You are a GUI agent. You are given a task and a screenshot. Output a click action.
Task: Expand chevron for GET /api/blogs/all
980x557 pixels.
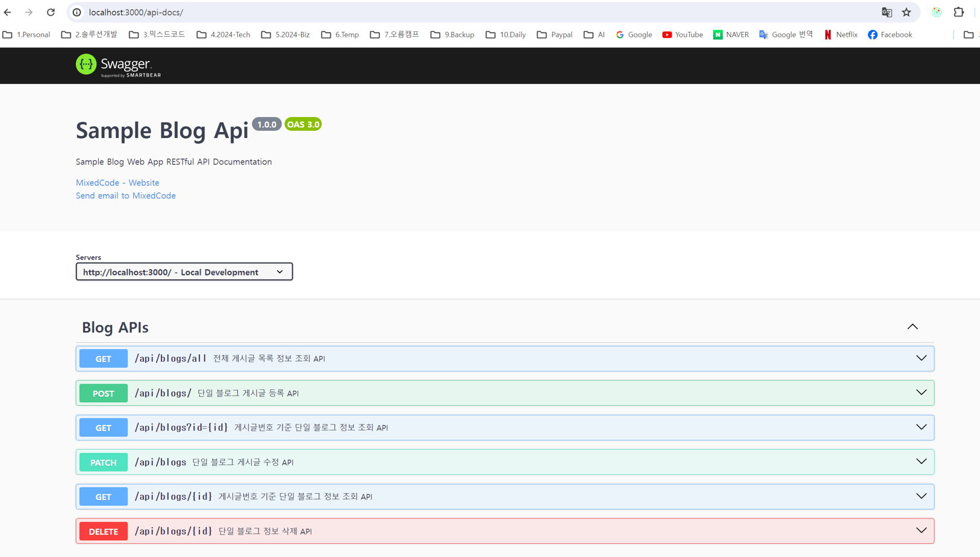(x=921, y=358)
